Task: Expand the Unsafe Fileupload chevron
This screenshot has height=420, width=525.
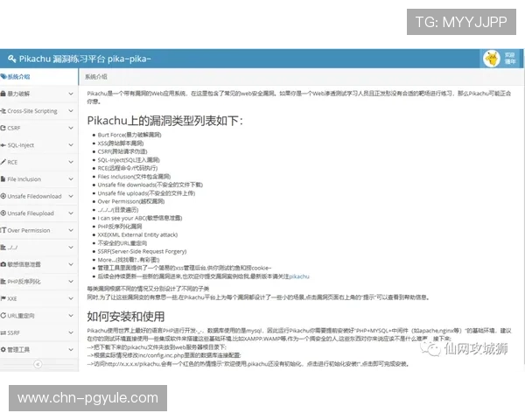Action: [x=71, y=213]
